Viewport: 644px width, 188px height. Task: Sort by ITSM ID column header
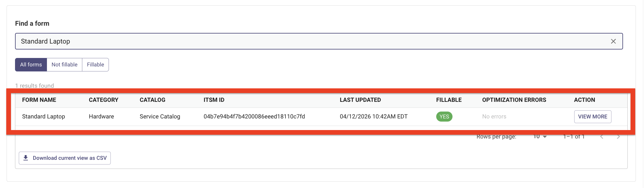pos(214,100)
